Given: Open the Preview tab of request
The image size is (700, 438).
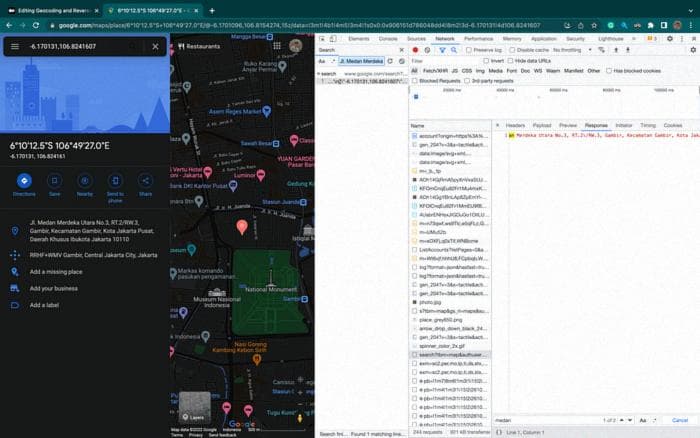Looking at the screenshot, I should pos(568,125).
